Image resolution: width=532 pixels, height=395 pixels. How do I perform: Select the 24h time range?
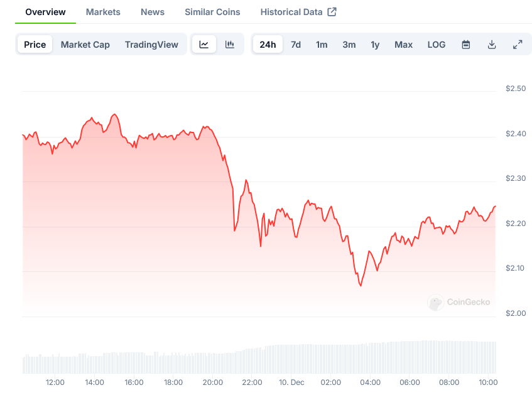(268, 45)
